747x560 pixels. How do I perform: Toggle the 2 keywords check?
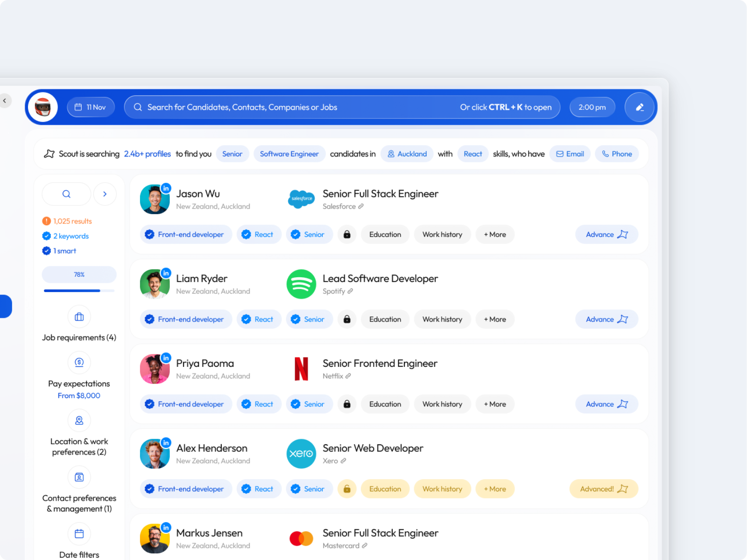pyautogui.click(x=47, y=236)
